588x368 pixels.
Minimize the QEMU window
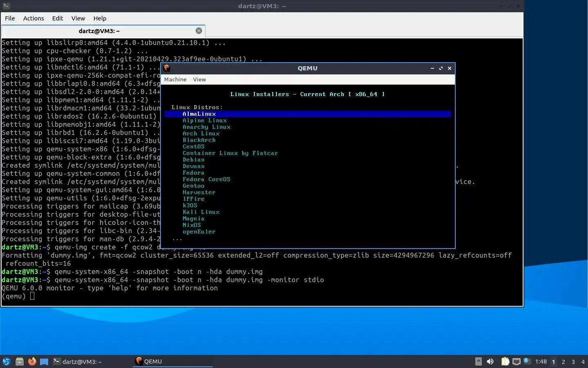432,68
